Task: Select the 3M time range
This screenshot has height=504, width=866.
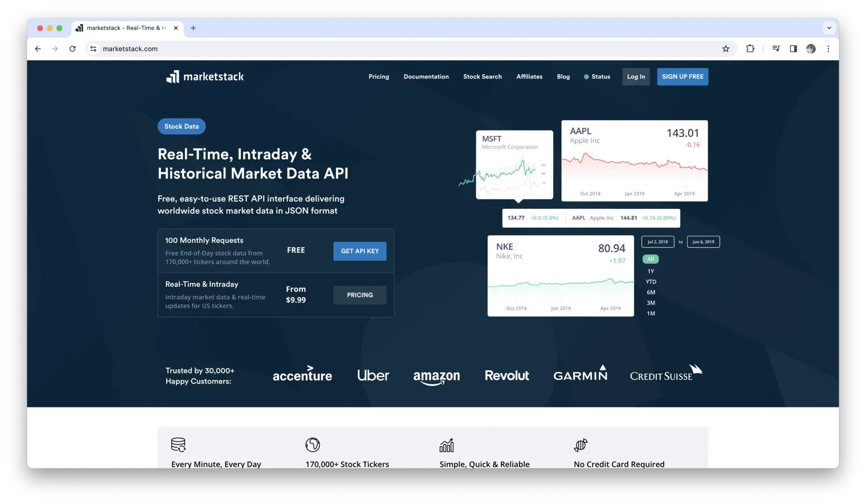Action: pyautogui.click(x=651, y=303)
